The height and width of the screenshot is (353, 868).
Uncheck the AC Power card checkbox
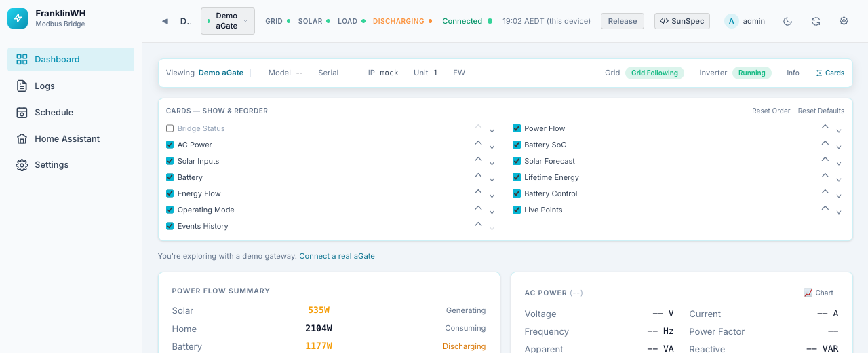tap(170, 145)
